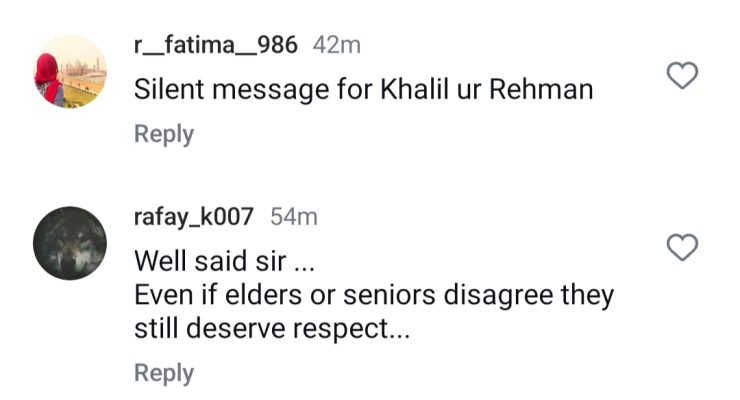Screen dimensions: 740x400
Task: Click the line starting 'Even if elders'
Action: coord(373,296)
